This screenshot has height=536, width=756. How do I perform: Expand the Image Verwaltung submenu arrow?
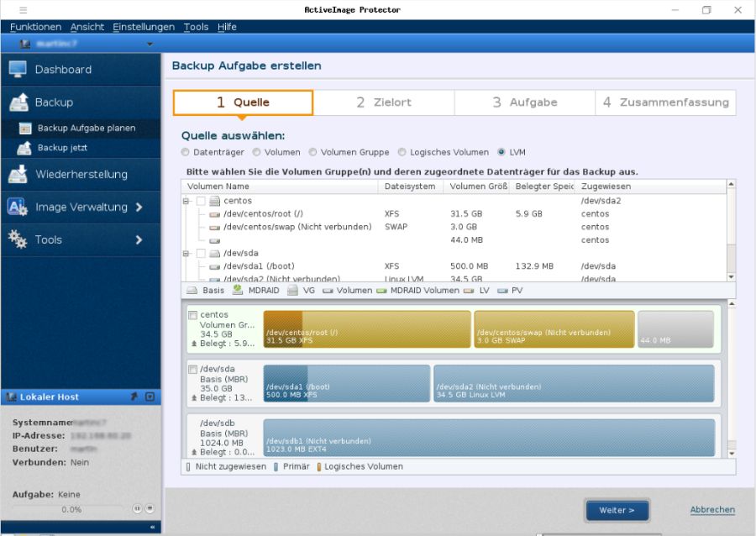(139, 208)
